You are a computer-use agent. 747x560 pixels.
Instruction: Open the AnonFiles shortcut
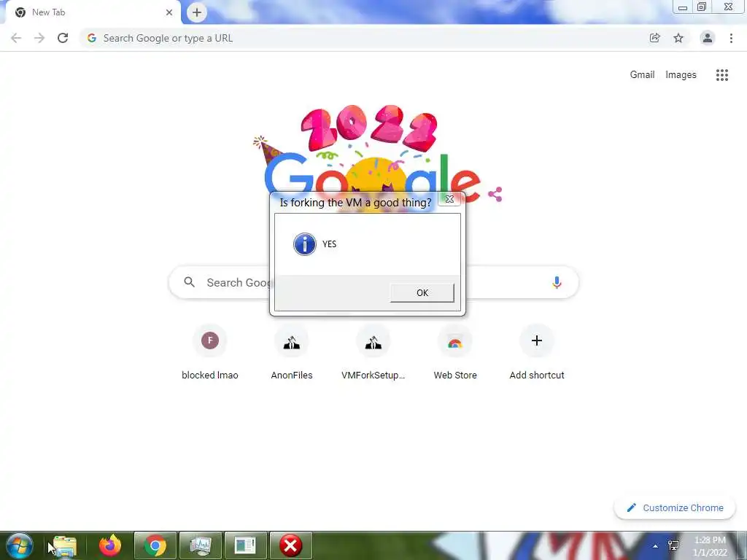coord(292,352)
